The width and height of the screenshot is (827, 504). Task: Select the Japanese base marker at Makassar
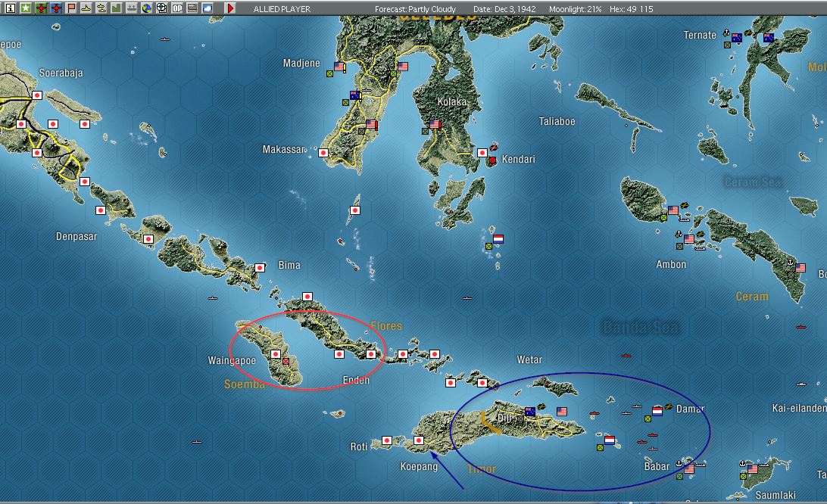coord(323,153)
